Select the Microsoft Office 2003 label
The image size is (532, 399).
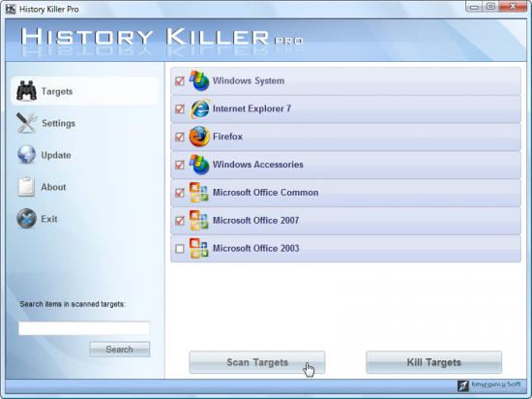255,248
